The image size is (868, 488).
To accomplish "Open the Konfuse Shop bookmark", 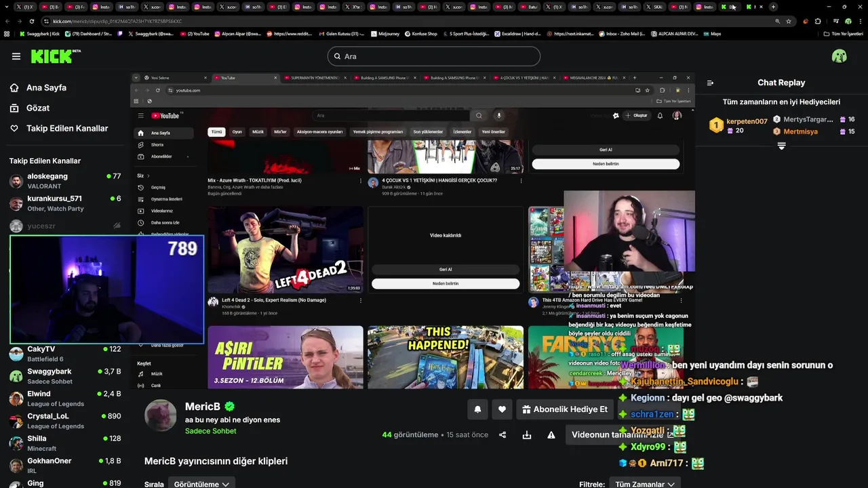I will (420, 33).
